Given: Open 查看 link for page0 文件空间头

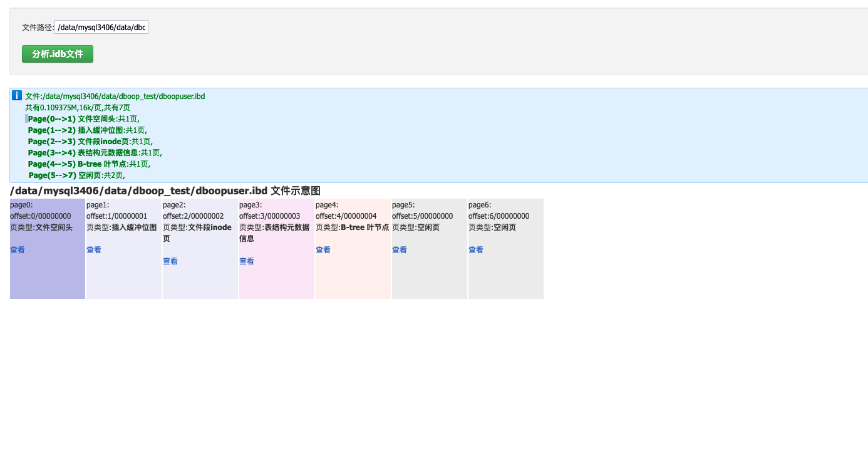Looking at the screenshot, I should 18,250.
